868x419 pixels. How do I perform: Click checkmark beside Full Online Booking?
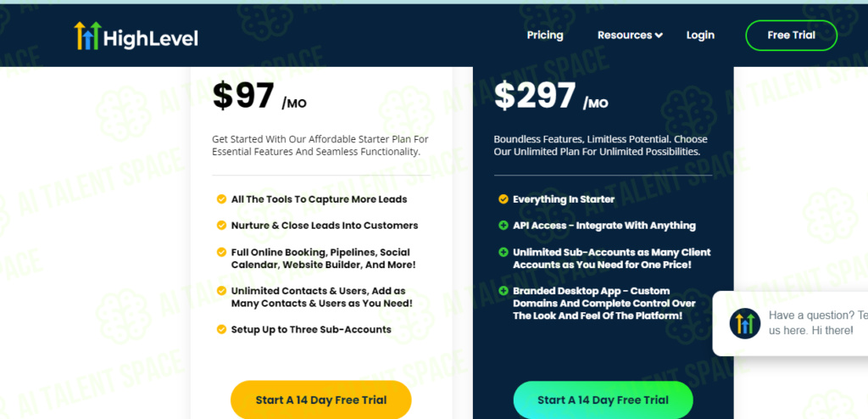[x=221, y=252]
